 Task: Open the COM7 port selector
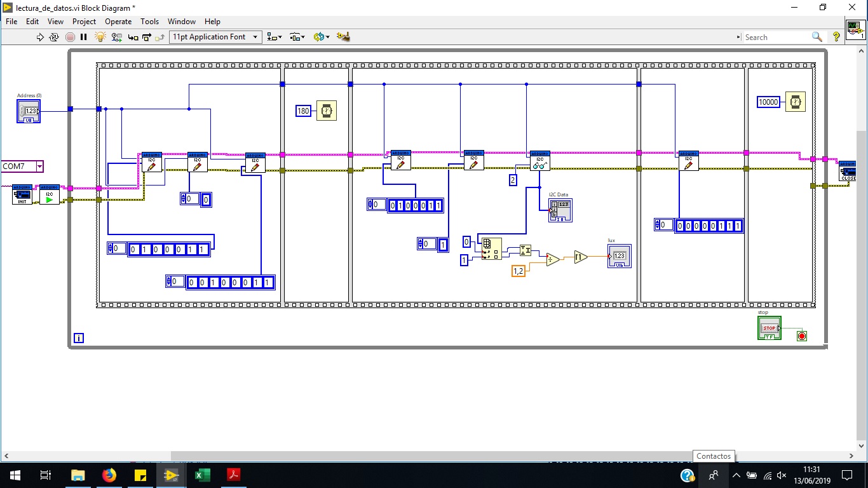(x=22, y=166)
